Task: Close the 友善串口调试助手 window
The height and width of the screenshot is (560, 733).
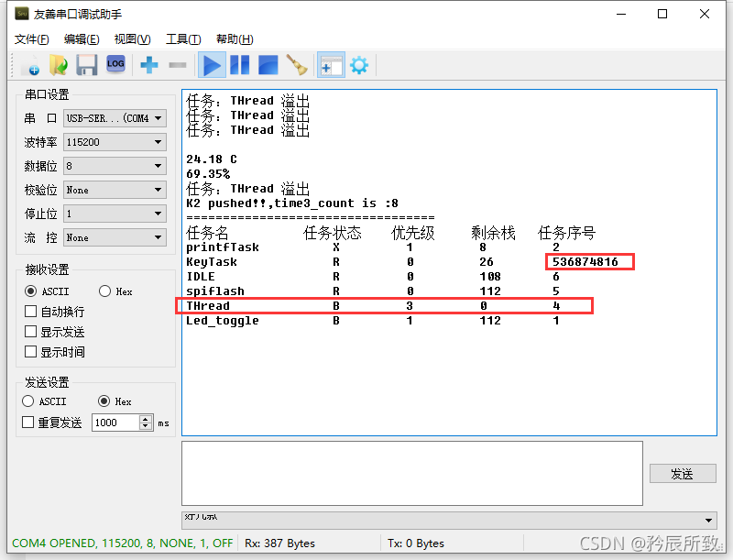Action: click(705, 14)
